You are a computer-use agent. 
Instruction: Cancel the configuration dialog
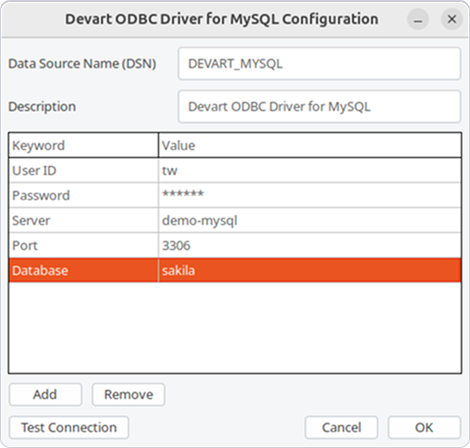point(341,427)
